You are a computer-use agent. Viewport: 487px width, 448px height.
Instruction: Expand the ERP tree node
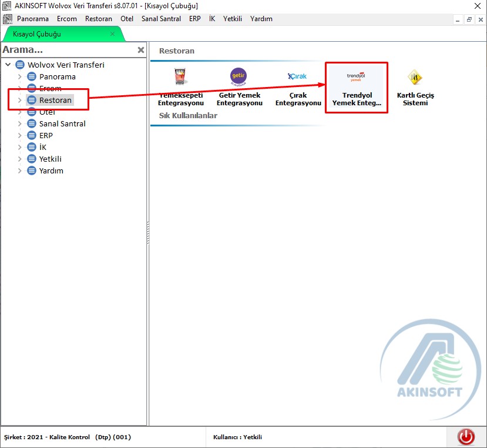(19, 136)
